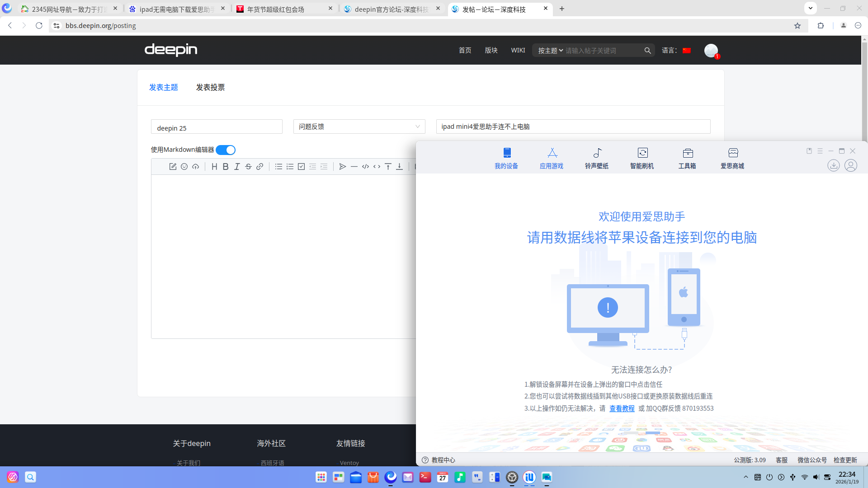Open the 按主题 search filter dropdown
The width and height of the screenshot is (868, 488).
[x=549, y=50]
